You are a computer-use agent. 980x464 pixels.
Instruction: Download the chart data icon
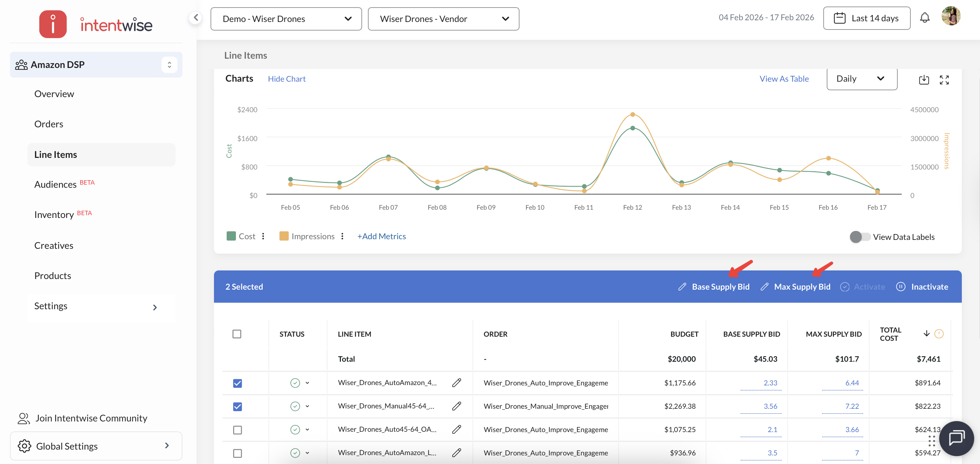[924, 80]
